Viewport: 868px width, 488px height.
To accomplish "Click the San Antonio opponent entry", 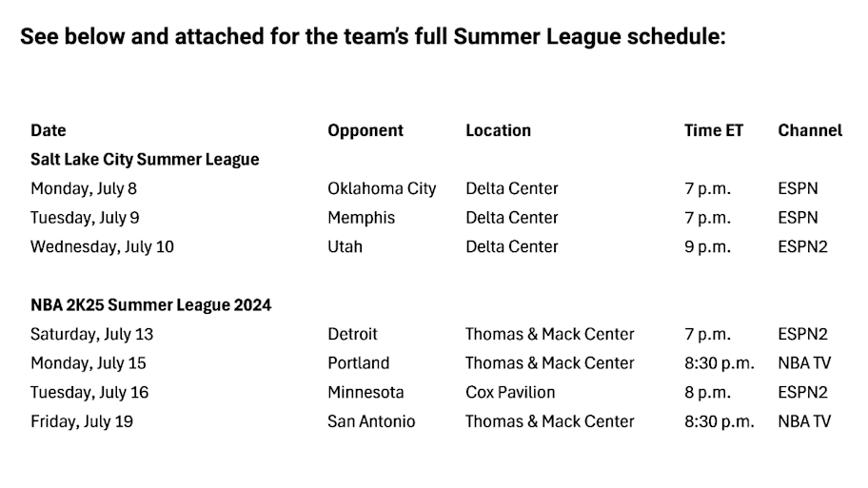I will click(x=371, y=421).
